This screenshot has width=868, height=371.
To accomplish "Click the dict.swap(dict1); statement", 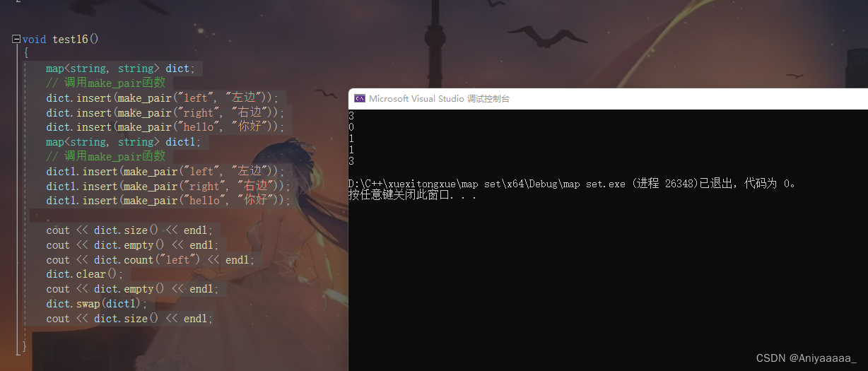I will (97, 304).
